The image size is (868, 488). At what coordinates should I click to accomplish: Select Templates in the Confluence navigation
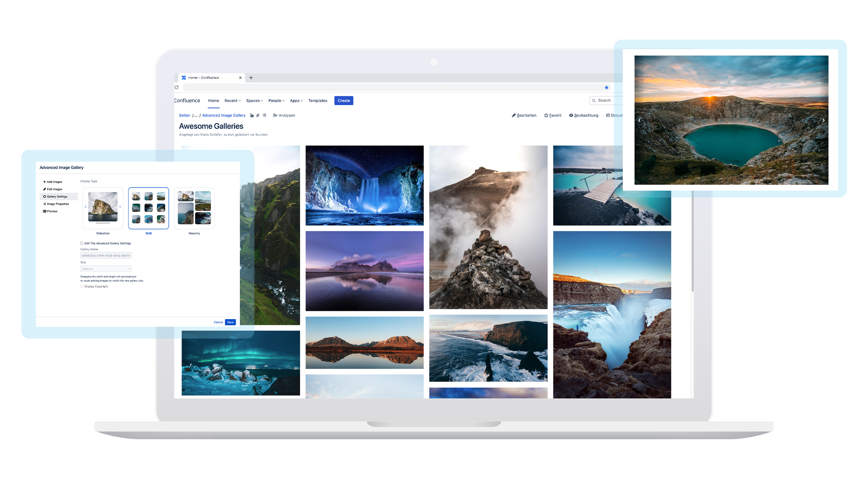[x=318, y=101]
